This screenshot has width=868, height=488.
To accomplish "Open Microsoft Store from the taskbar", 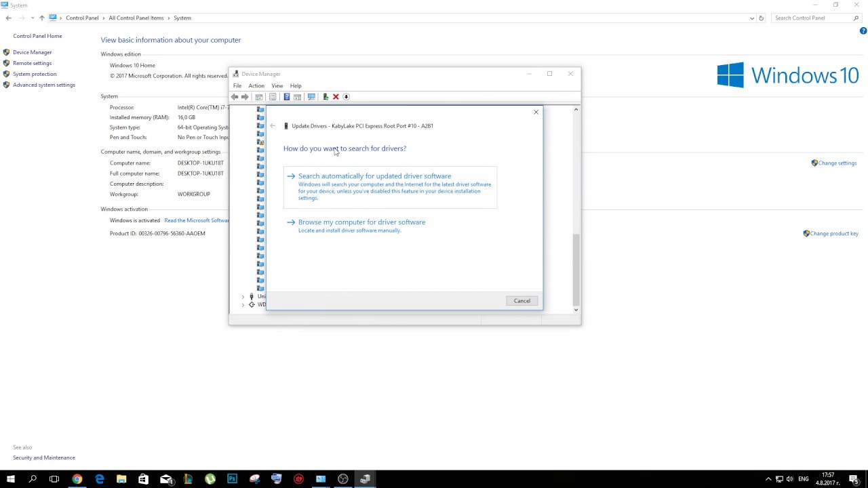I will (x=143, y=479).
